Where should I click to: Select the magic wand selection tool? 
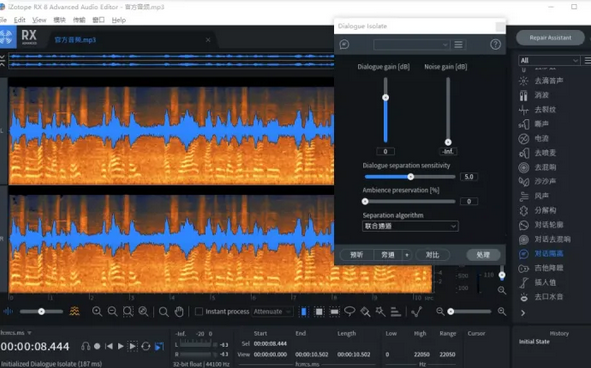tap(380, 311)
